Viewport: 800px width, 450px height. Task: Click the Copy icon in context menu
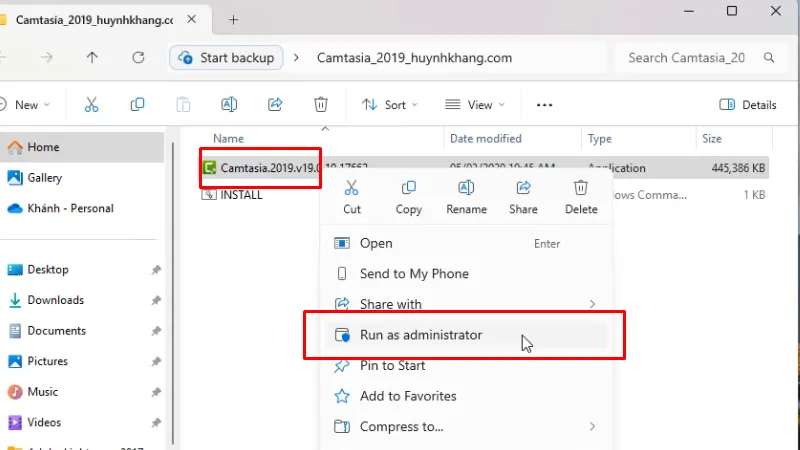pyautogui.click(x=408, y=188)
